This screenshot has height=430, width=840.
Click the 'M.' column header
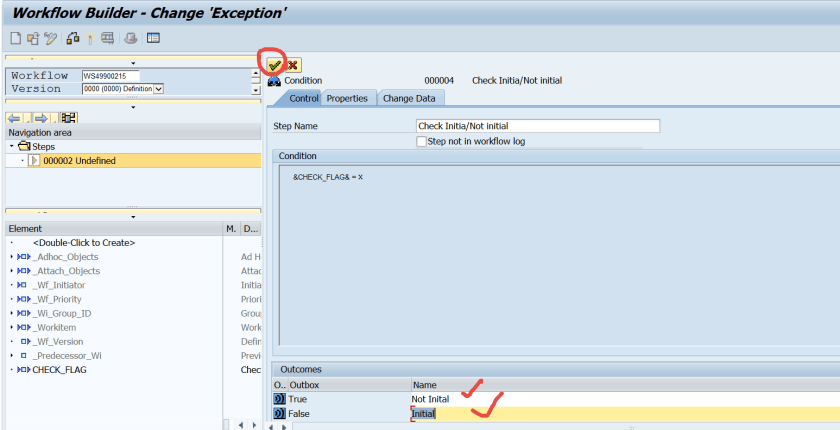[x=231, y=229]
